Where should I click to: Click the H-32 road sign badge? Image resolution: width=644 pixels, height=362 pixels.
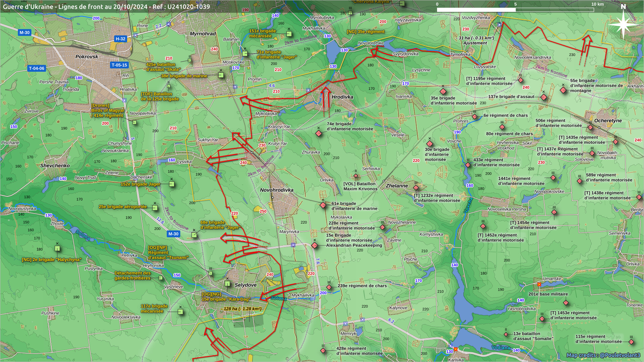click(120, 39)
